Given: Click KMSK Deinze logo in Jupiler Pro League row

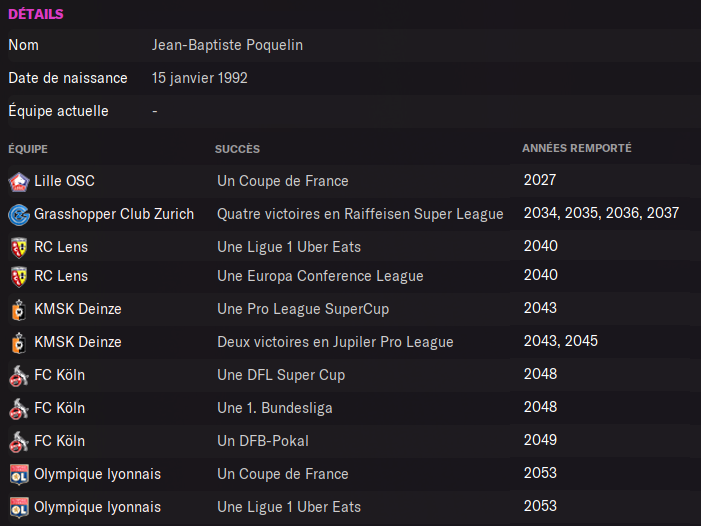Looking at the screenshot, I should tap(18, 343).
